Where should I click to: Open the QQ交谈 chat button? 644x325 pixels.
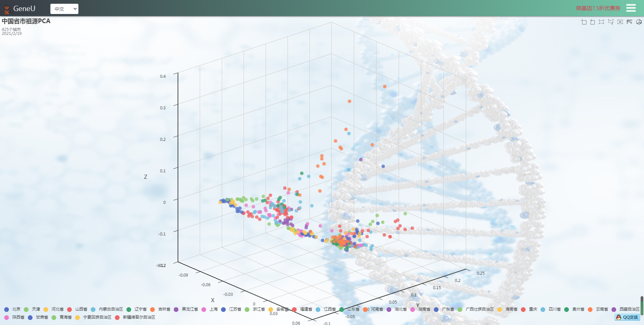coord(627,317)
